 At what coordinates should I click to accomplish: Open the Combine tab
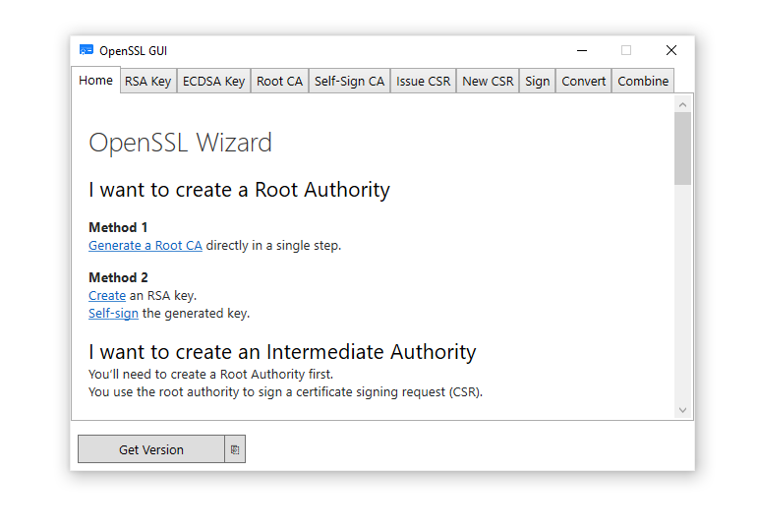click(x=643, y=81)
